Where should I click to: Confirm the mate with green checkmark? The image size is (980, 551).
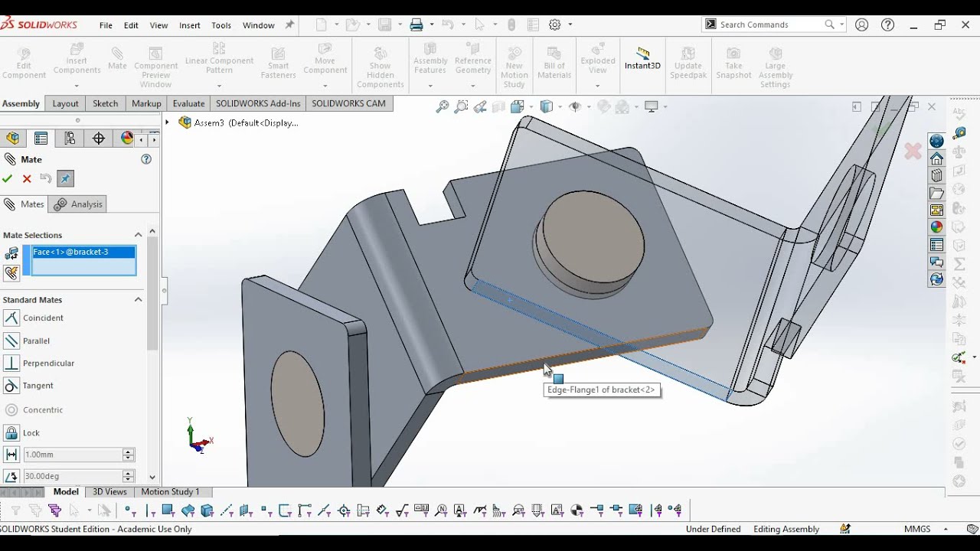(x=8, y=178)
